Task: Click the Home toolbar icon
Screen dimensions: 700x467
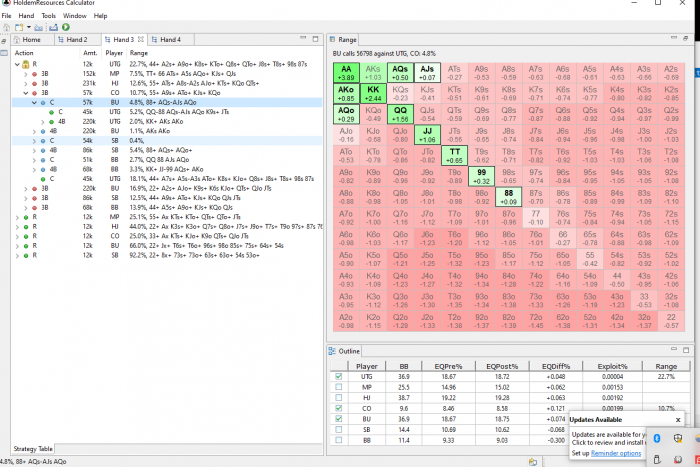Action: 7,28
